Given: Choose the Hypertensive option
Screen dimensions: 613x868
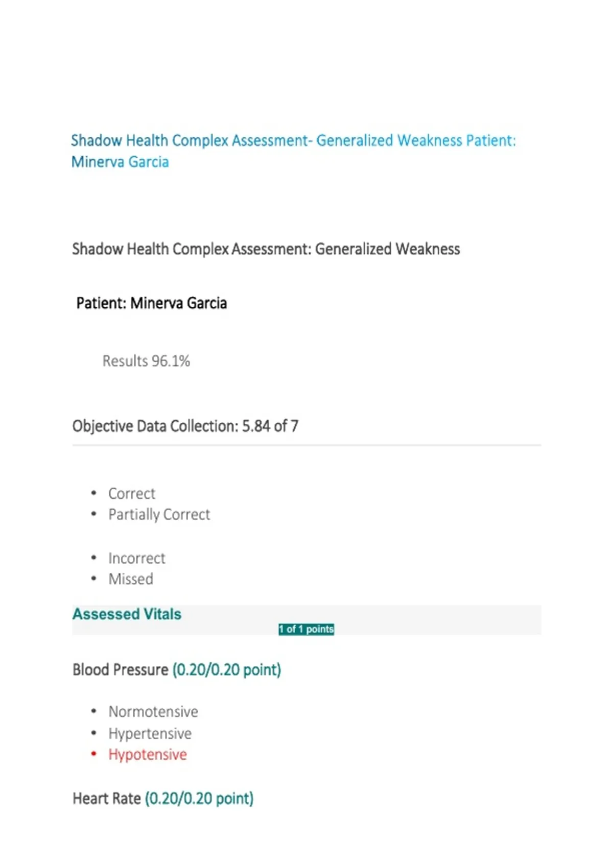Looking at the screenshot, I should point(150,734).
